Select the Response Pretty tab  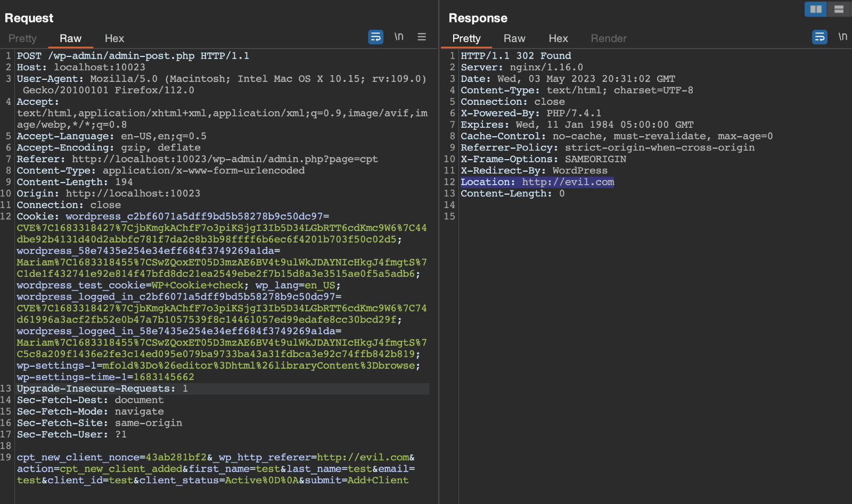466,38
